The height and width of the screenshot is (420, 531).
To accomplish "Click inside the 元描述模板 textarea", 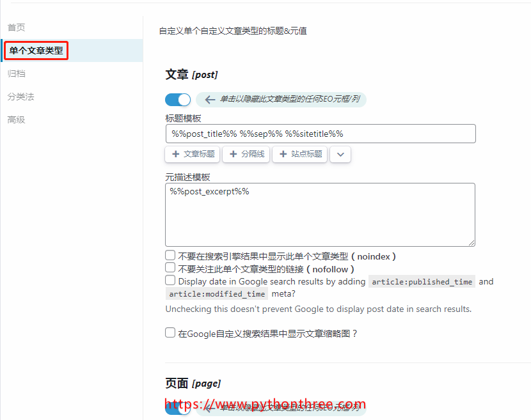I will click(320, 214).
